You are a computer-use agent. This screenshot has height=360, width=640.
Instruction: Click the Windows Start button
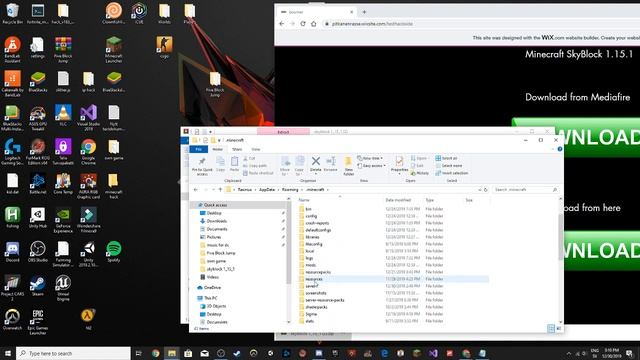[7, 353]
